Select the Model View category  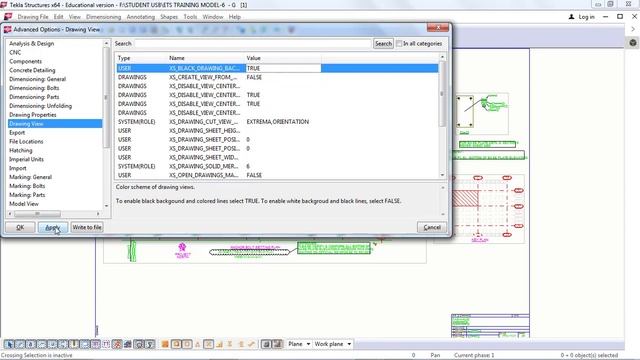tap(24, 204)
